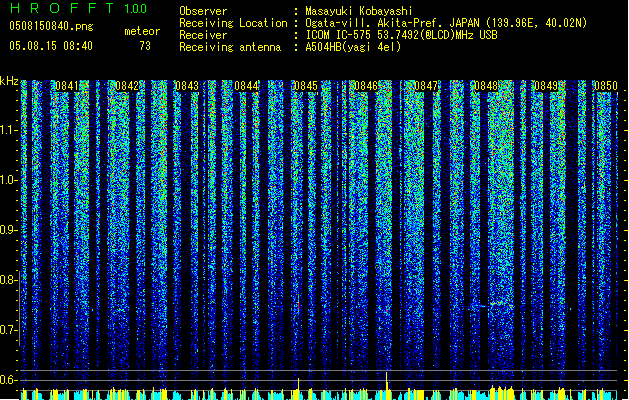This screenshot has height=400, width=629.
Task: Click the red meteor echo near 0845
Action: click(298, 305)
